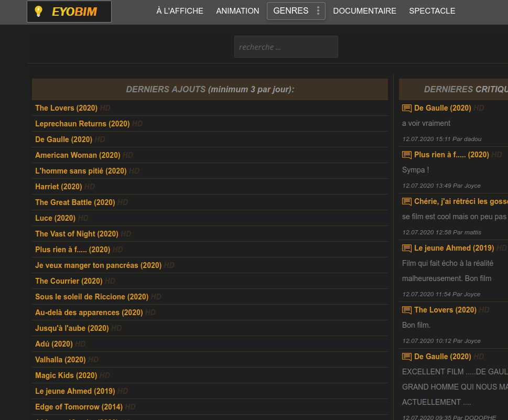The image size is (508, 420).
Task: Open the GENRES dropdown three-dot icon
Action: tap(318, 10)
